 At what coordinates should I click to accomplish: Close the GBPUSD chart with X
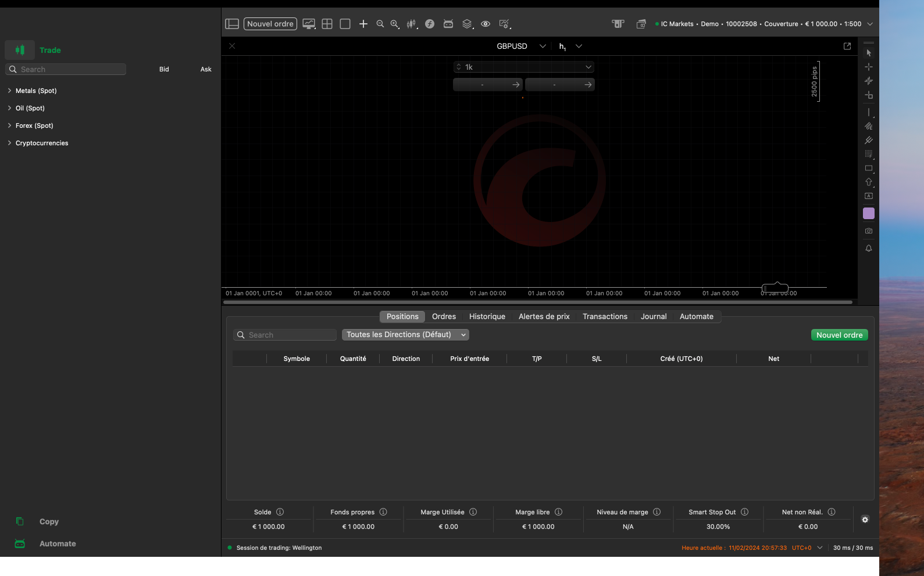tap(232, 46)
